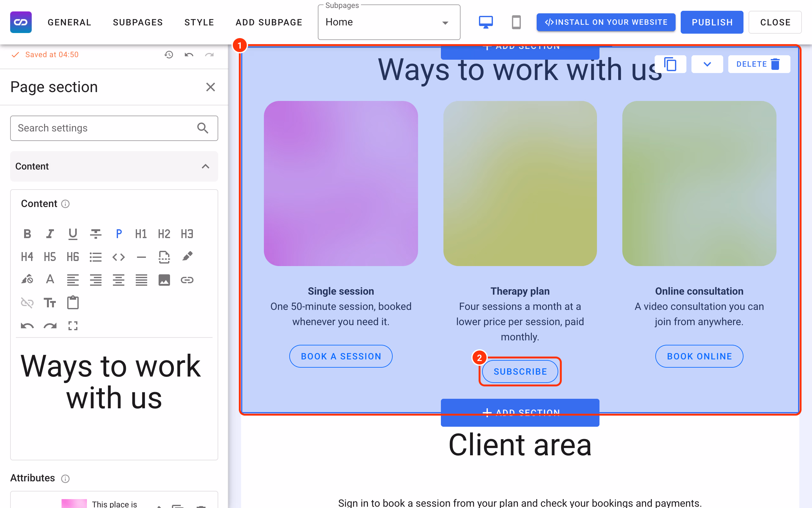
Task: Click ADD SUBPAGE
Action: 269,22
